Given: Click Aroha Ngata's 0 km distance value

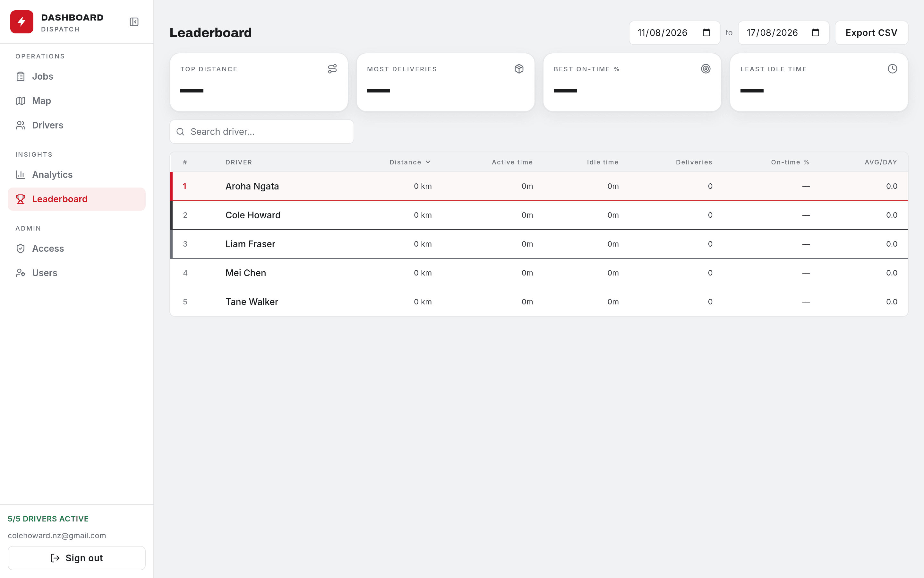Looking at the screenshot, I should point(423,186).
